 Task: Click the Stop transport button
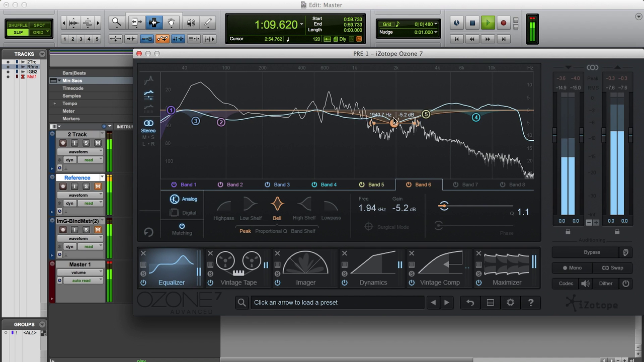click(472, 23)
